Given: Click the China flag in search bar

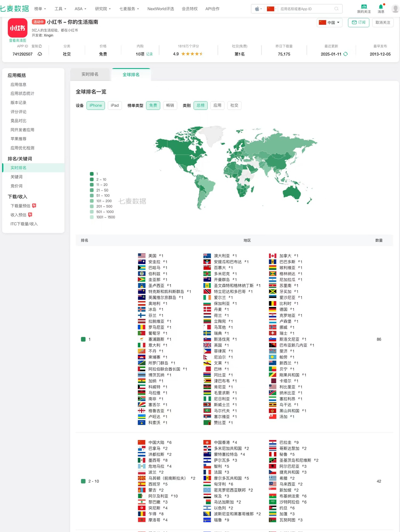Looking at the screenshot, I should (x=271, y=9).
